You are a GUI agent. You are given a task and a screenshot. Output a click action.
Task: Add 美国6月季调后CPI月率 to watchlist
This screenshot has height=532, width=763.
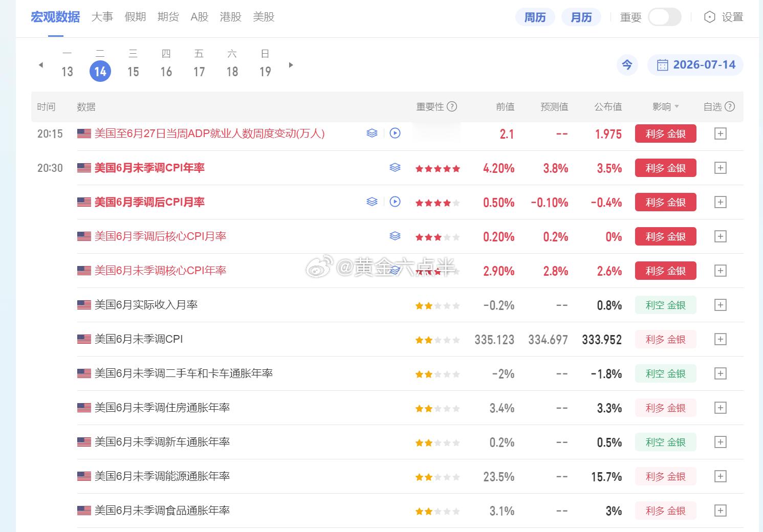(x=720, y=202)
